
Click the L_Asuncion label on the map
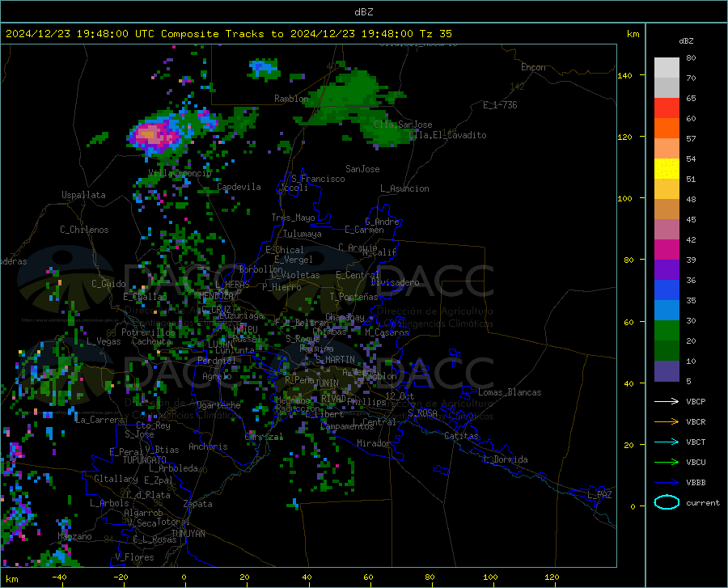pyautogui.click(x=404, y=188)
